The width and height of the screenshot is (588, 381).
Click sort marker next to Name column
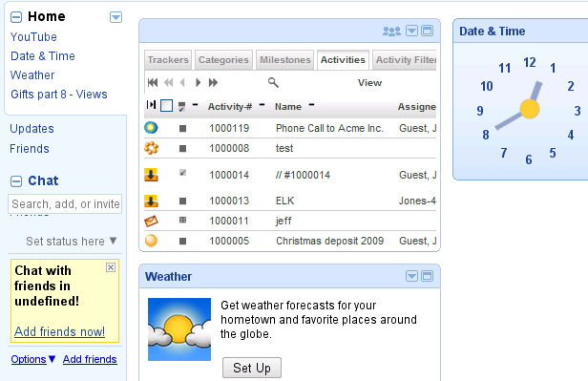[311, 105]
